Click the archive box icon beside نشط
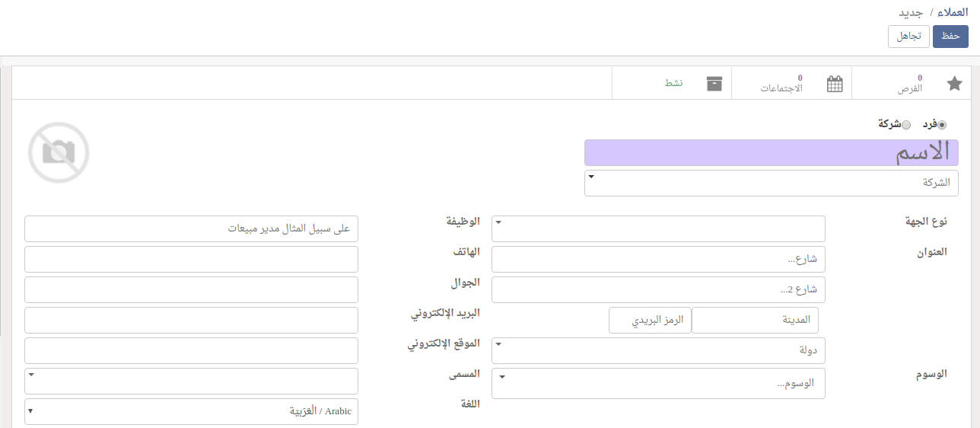The height and width of the screenshot is (428, 980). (x=714, y=84)
